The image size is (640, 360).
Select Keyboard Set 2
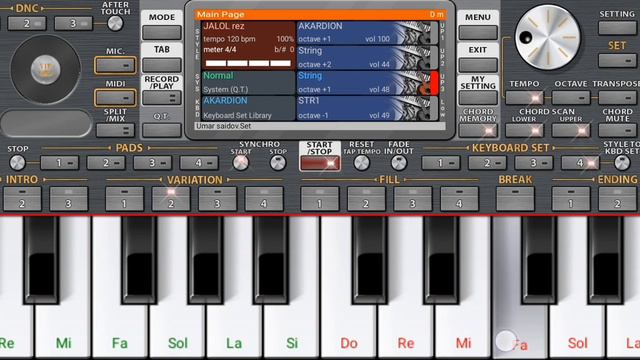pyautogui.click(x=487, y=163)
